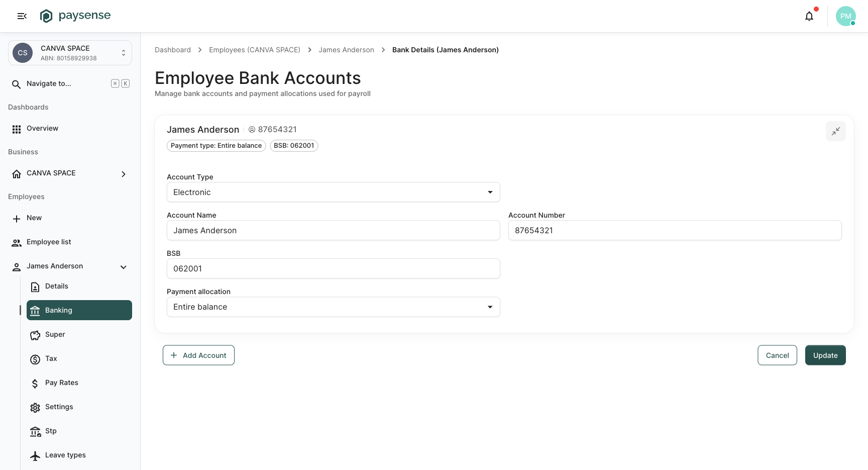This screenshot has height=470, width=868.
Task: Click the Employee list people icon
Action: (x=17, y=243)
